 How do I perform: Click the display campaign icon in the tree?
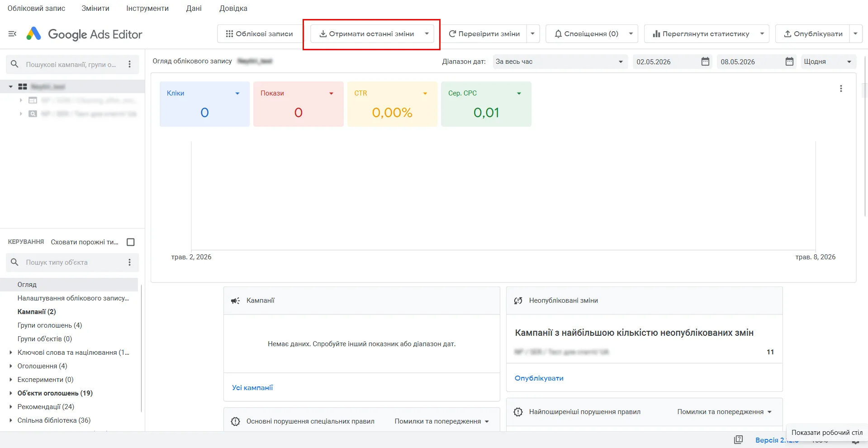(33, 100)
